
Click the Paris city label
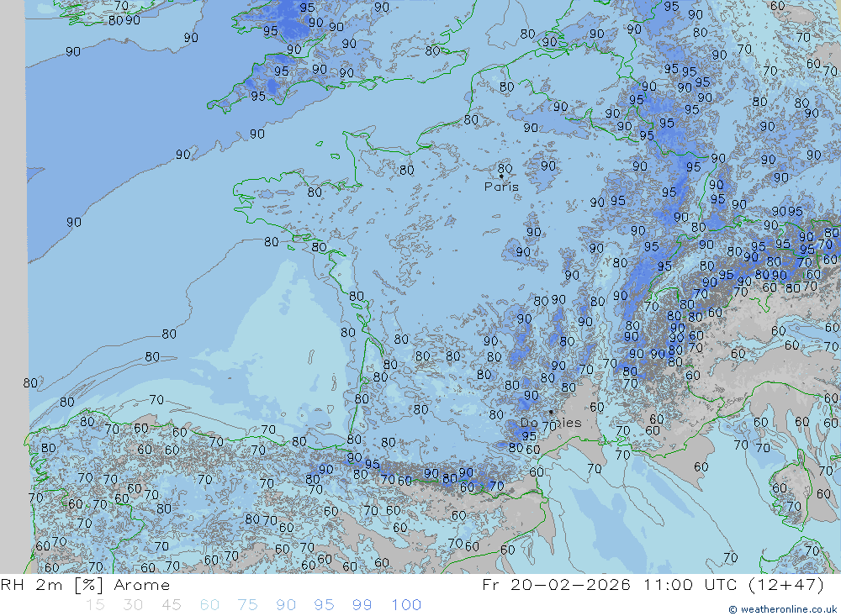pyautogui.click(x=501, y=187)
